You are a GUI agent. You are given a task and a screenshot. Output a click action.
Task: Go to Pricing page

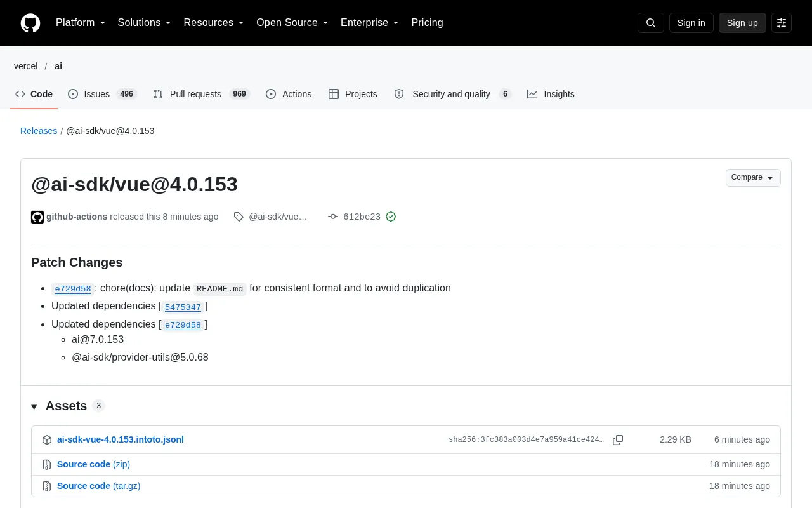coord(427,23)
